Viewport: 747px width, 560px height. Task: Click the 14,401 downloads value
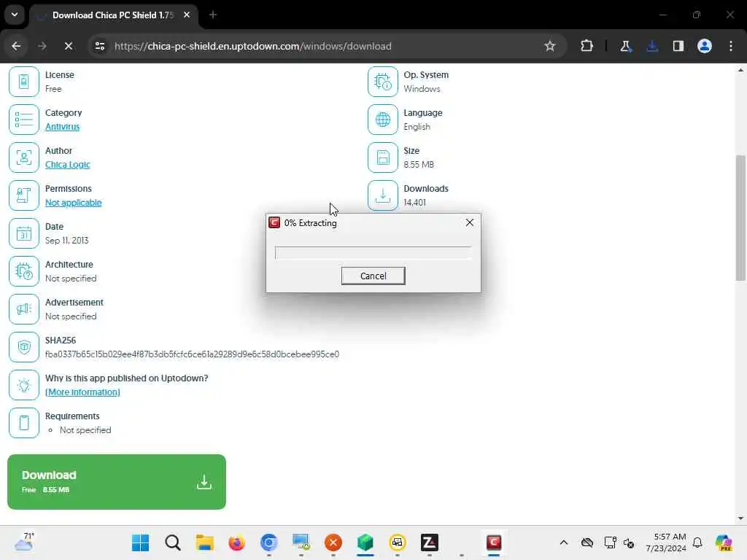[x=414, y=203]
